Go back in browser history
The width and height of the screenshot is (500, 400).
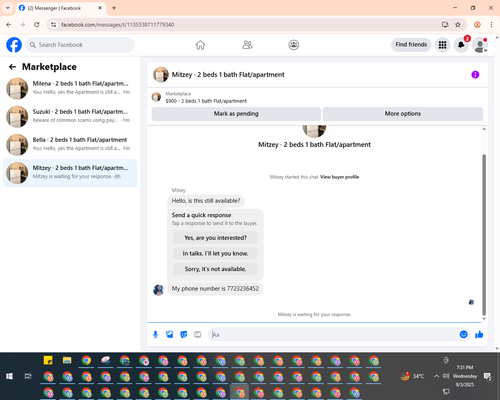(9, 25)
